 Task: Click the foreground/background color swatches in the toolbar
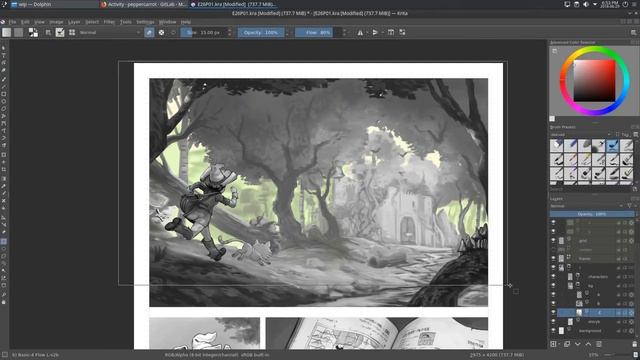click(33, 32)
